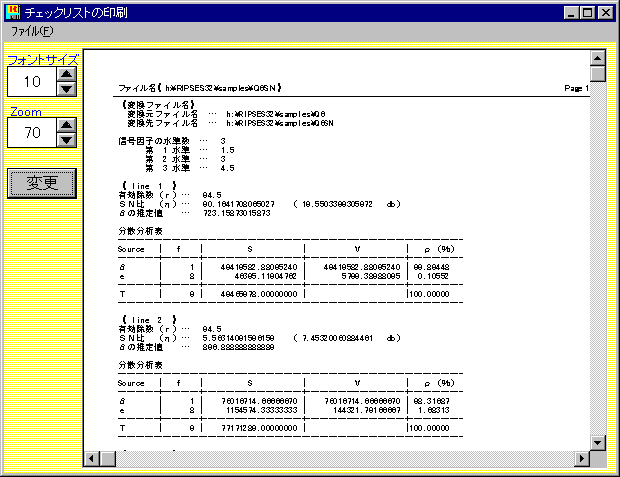Click the vertical scrollbar thumb

click(598, 74)
